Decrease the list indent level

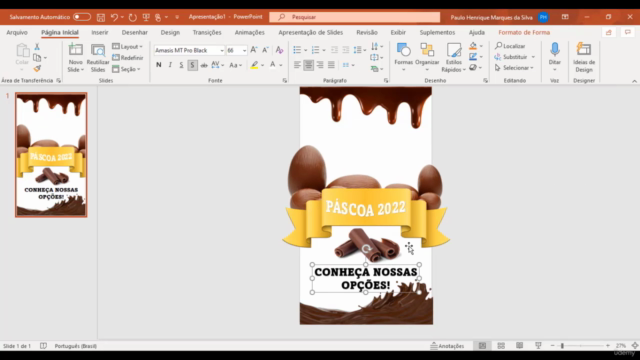(334, 50)
